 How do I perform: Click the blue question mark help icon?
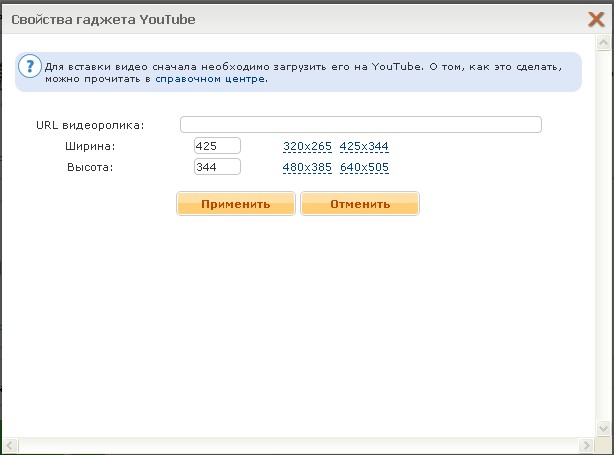coord(30,69)
